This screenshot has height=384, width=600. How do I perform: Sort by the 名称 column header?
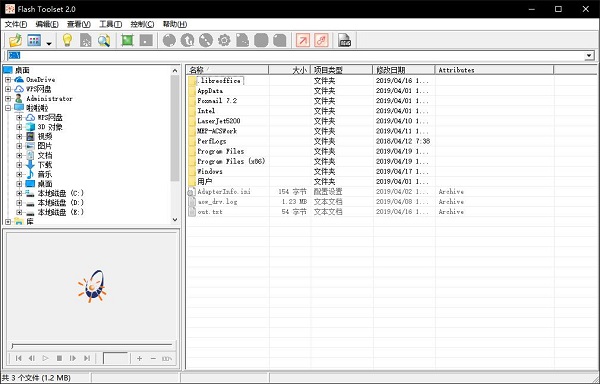228,70
